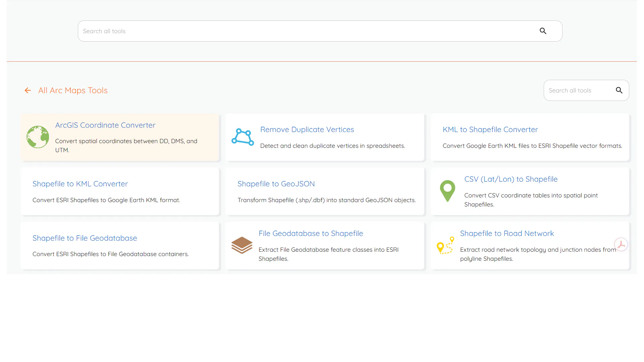Click text 'Extract road network topology and junction nodes'
Image resolution: width=644 pixels, height=362 pixels.
point(531,250)
